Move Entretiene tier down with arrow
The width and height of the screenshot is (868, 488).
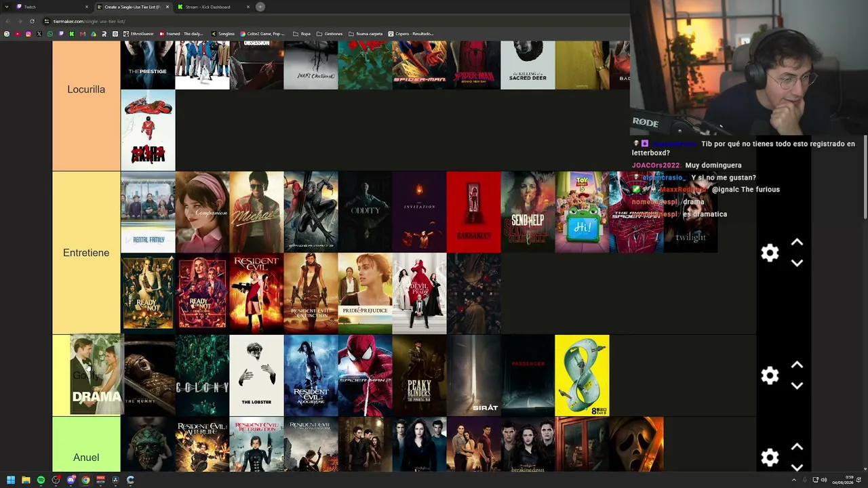(x=797, y=263)
